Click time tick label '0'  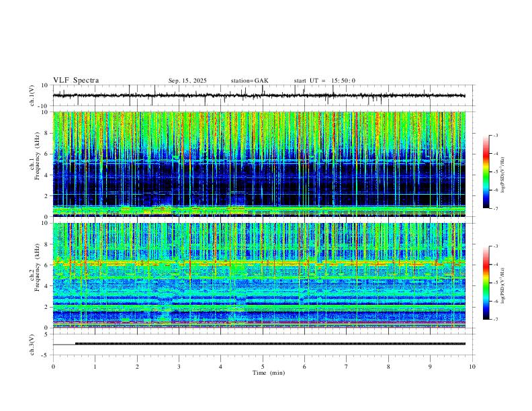53,367
